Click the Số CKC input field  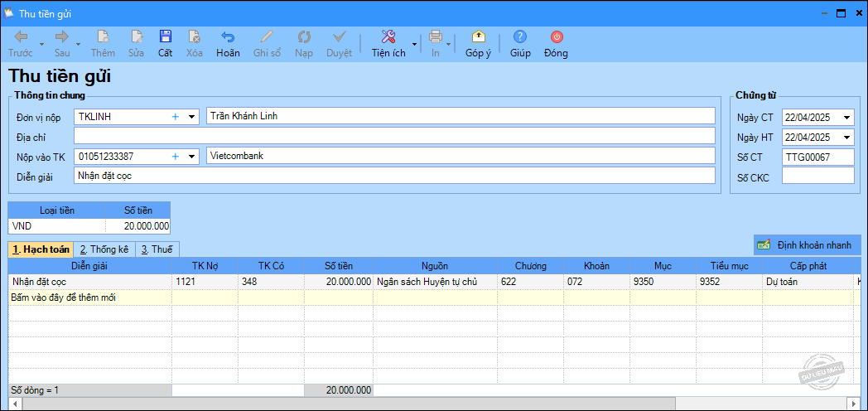(x=818, y=177)
